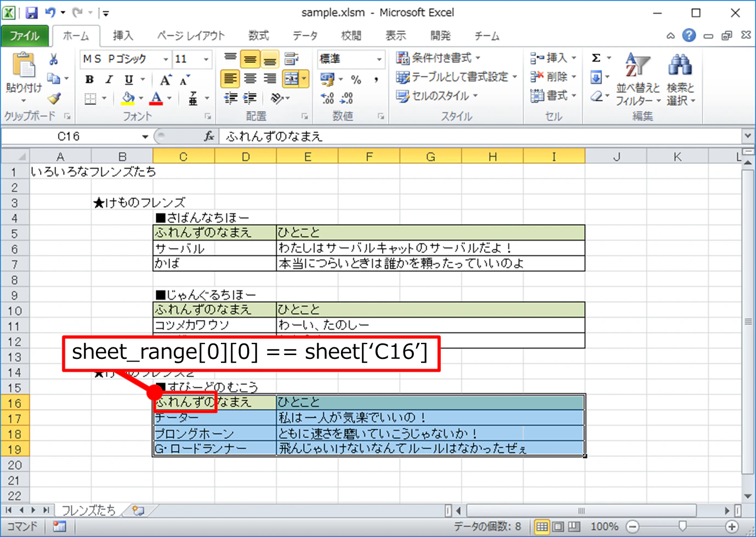
Task: Open the font size dropdown
Action: point(206,59)
